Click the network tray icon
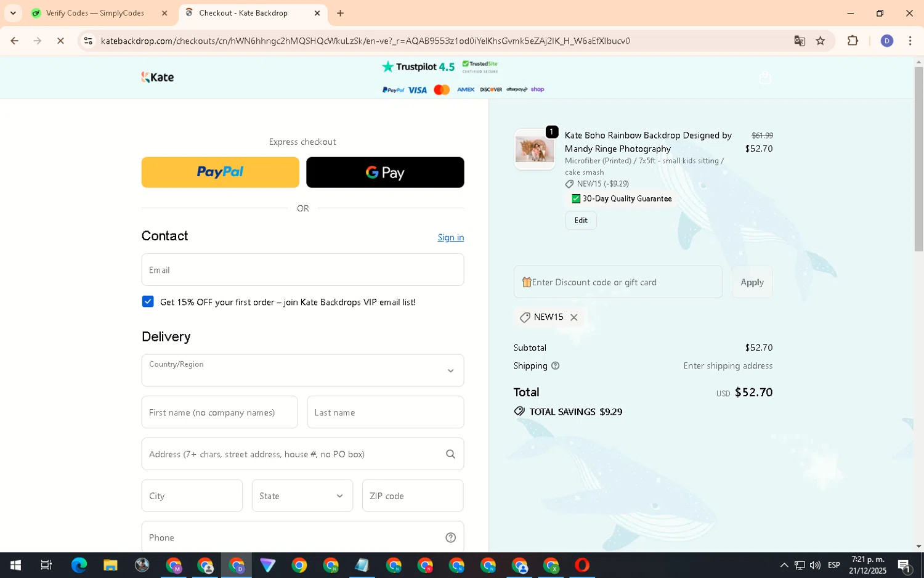 (800, 565)
